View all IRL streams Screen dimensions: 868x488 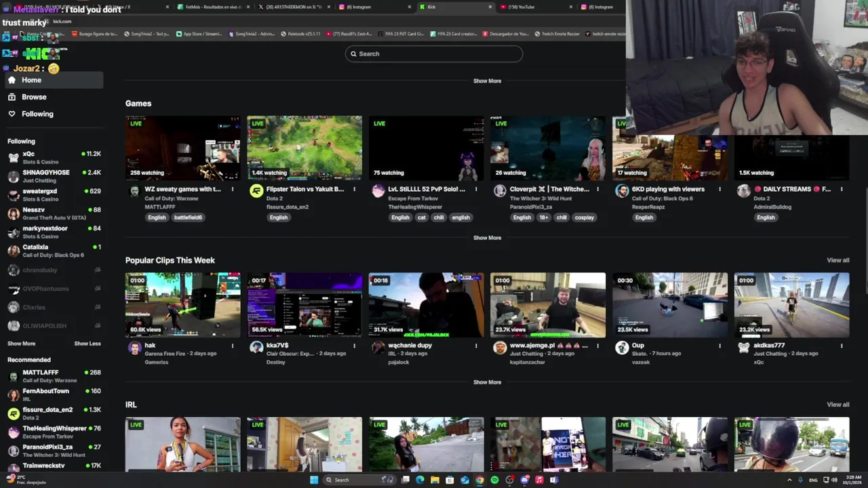837,405
